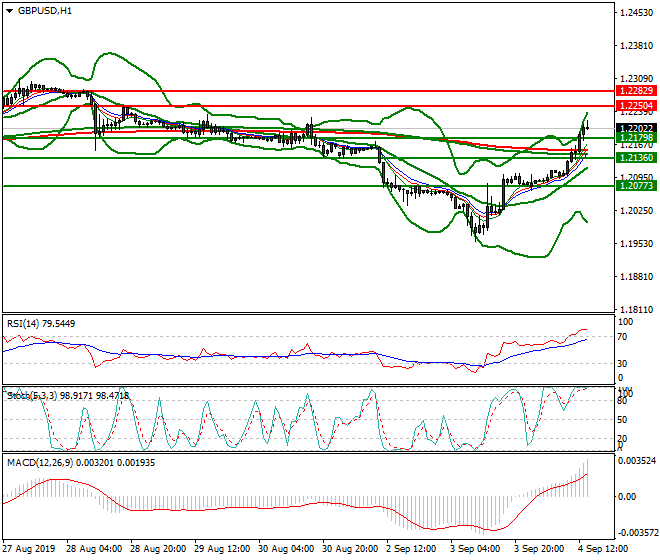Select the GBPUSD,H1 chart title
The image size is (660, 560).
tap(45, 11)
